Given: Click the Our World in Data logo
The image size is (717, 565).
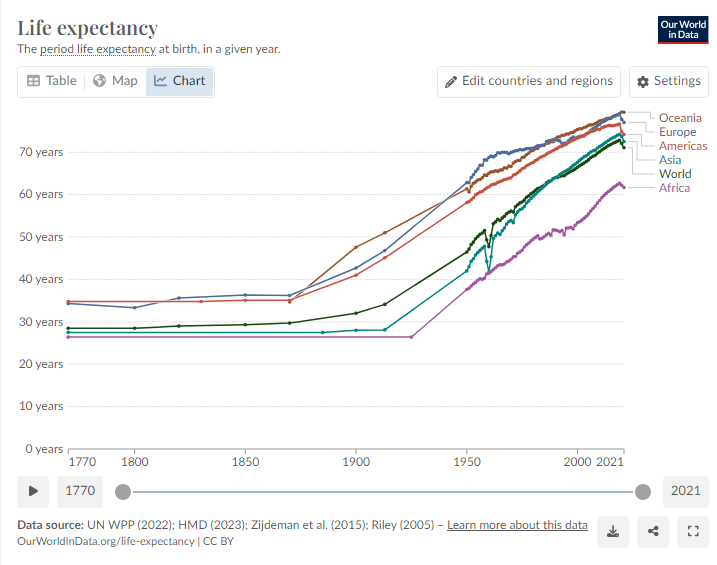Looking at the screenshot, I should click(683, 29).
